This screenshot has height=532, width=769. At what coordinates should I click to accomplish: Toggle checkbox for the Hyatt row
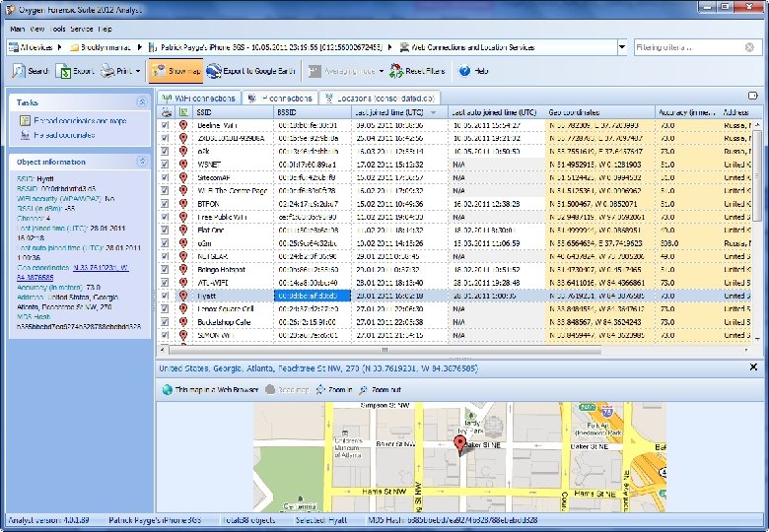point(165,295)
